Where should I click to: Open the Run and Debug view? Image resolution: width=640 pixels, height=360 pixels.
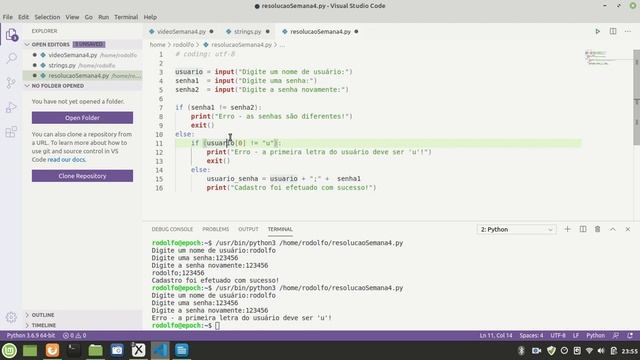point(11,107)
